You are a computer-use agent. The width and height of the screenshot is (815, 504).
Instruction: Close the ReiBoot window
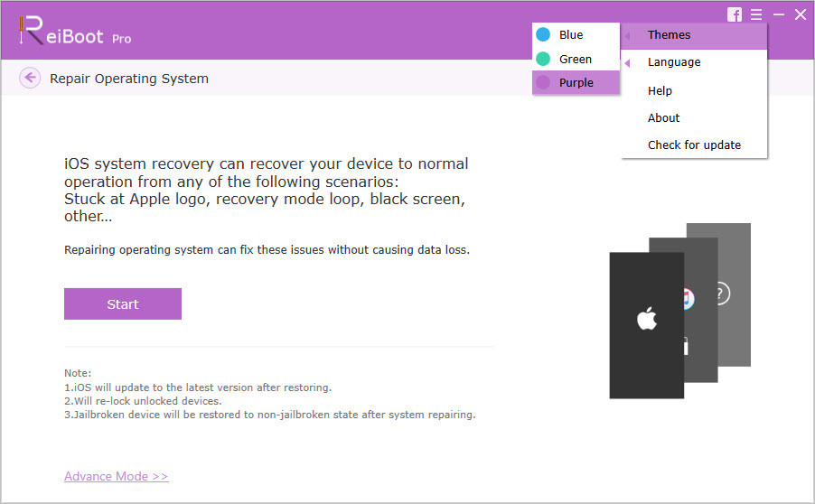click(x=801, y=14)
